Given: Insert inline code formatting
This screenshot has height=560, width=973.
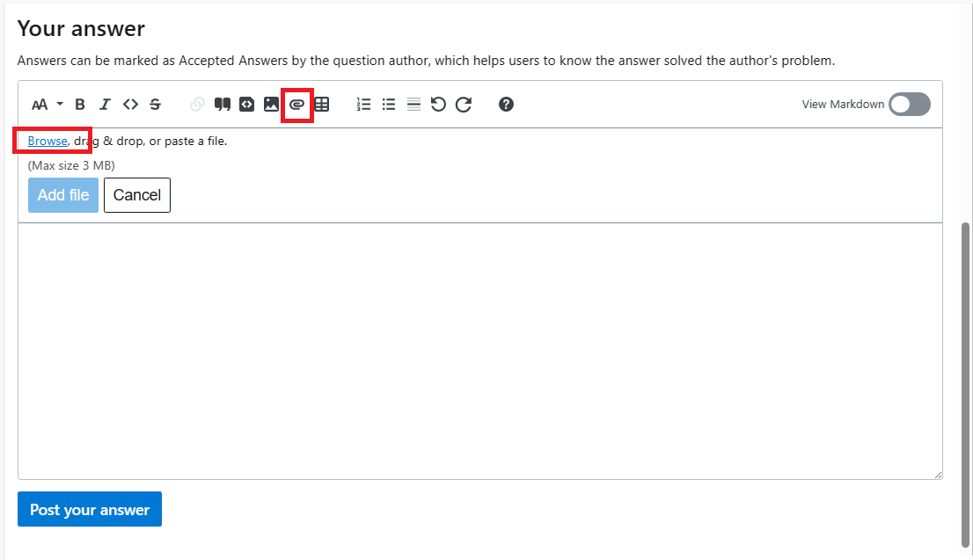Looking at the screenshot, I should [x=130, y=104].
